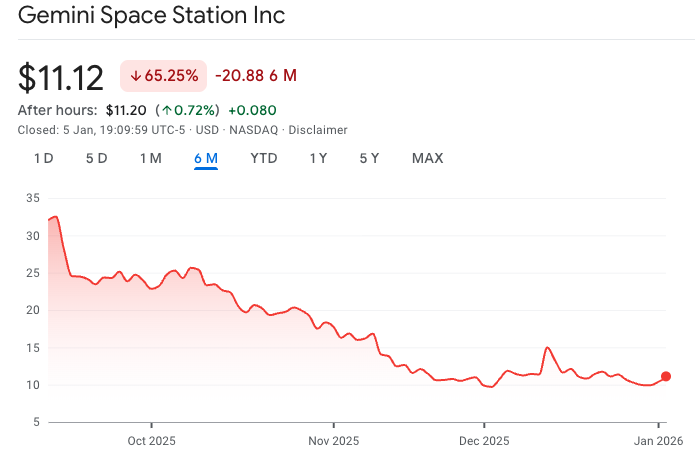
Task: Select the active 6 M tab
Action: [206, 158]
